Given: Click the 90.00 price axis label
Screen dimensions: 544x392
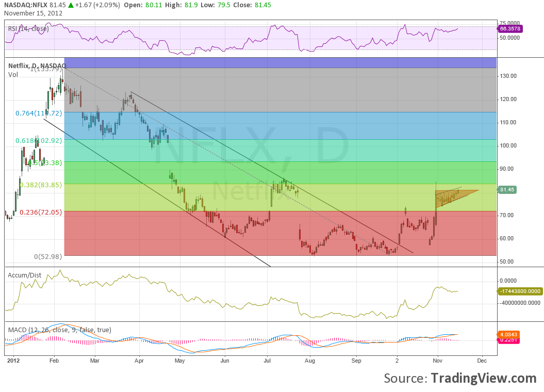Looking at the screenshot, I should point(506,169).
